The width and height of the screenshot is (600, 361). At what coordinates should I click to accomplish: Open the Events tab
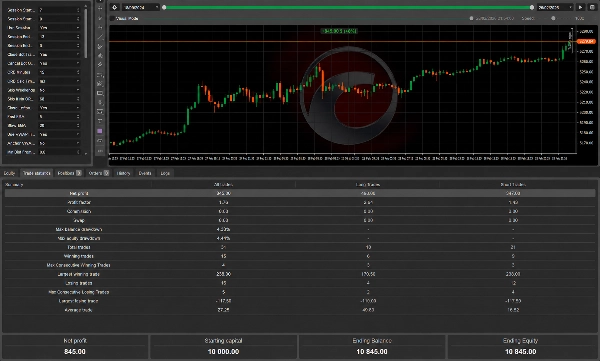coord(145,173)
